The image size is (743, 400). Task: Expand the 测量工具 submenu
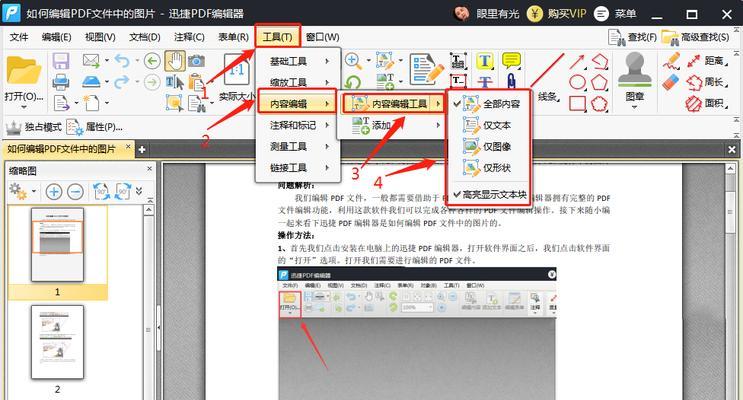click(298, 146)
